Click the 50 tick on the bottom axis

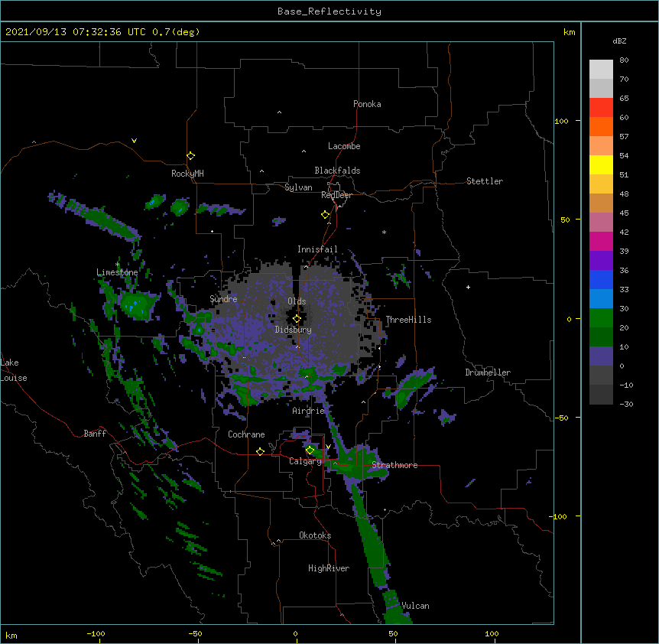(x=394, y=633)
